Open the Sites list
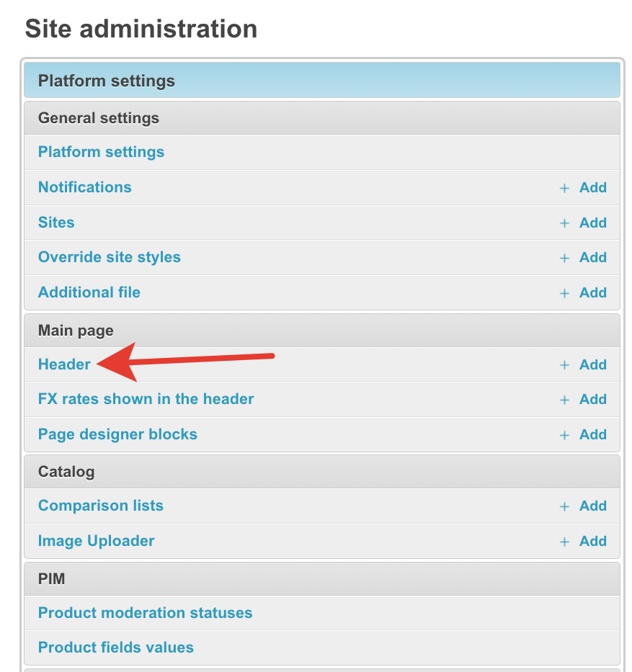 [56, 223]
